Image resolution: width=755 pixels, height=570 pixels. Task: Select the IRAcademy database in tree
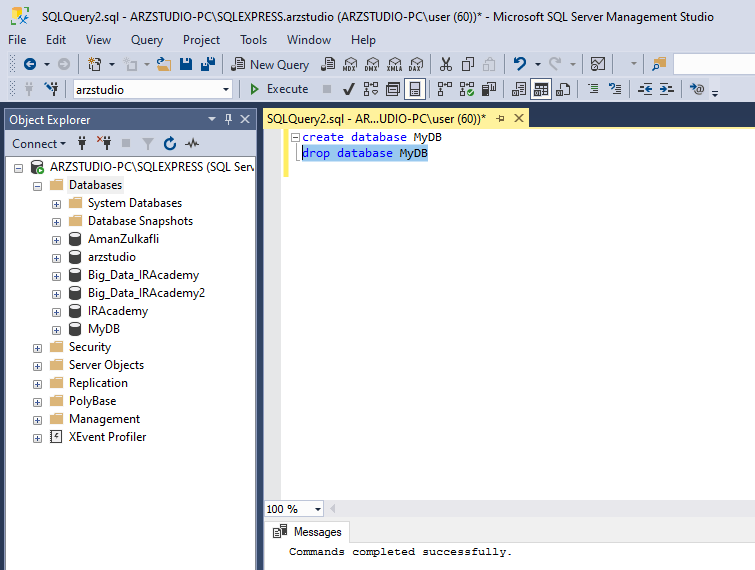[x=117, y=311]
